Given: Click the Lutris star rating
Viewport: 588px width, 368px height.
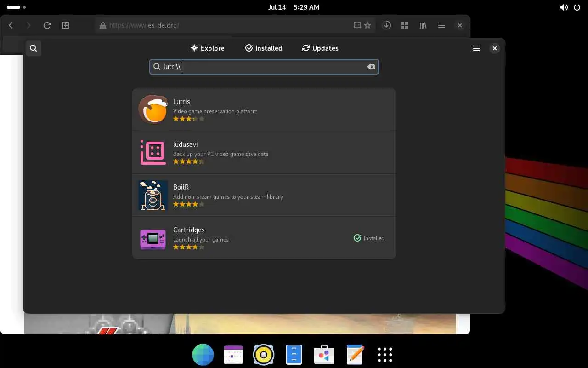Looking at the screenshot, I should (x=188, y=119).
